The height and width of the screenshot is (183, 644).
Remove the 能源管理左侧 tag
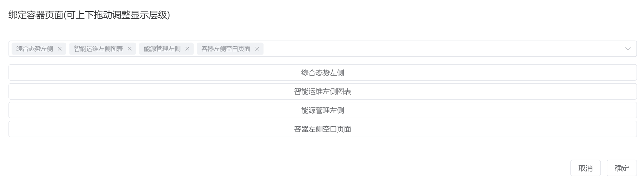coord(187,49)
